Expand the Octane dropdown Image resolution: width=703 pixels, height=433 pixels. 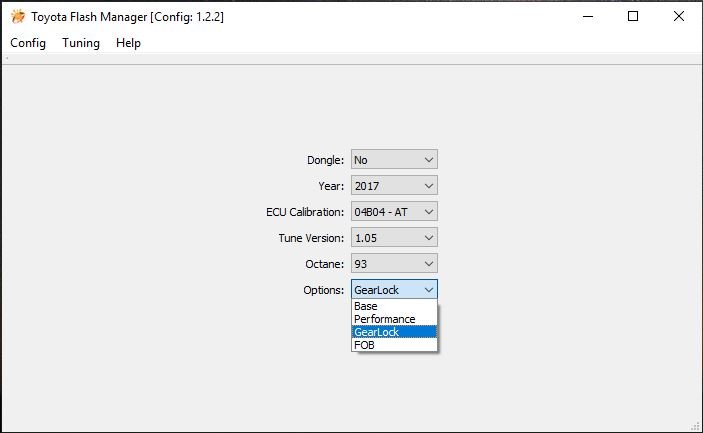tap(394, 264)
